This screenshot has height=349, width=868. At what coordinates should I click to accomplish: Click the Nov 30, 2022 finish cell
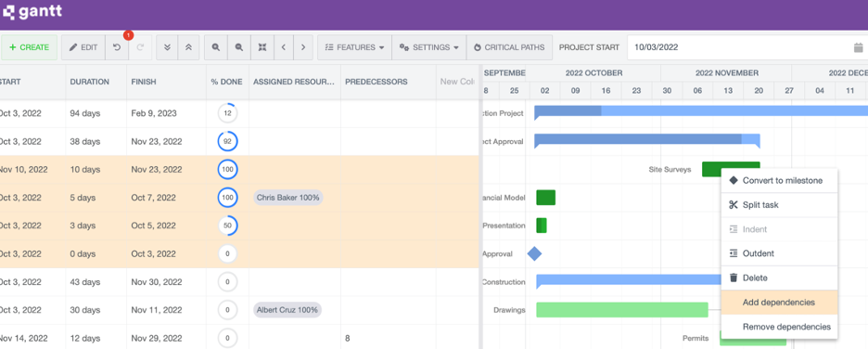tap(167, 282)
